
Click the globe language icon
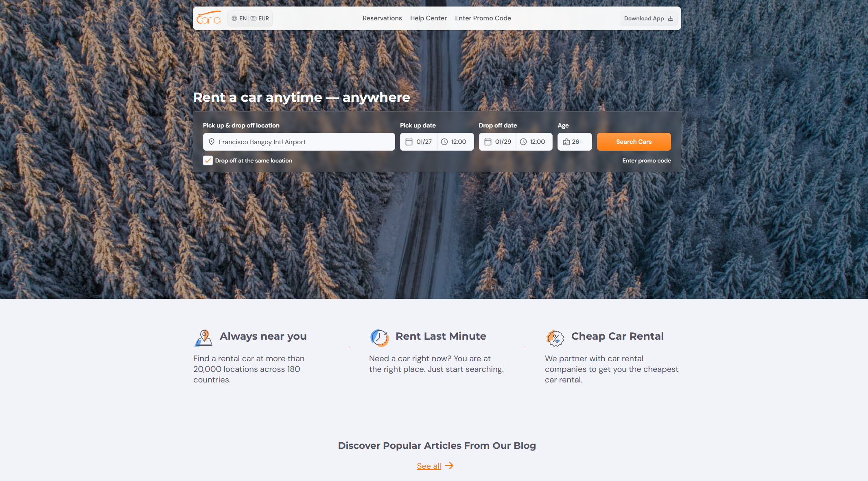tap(234, 18)
